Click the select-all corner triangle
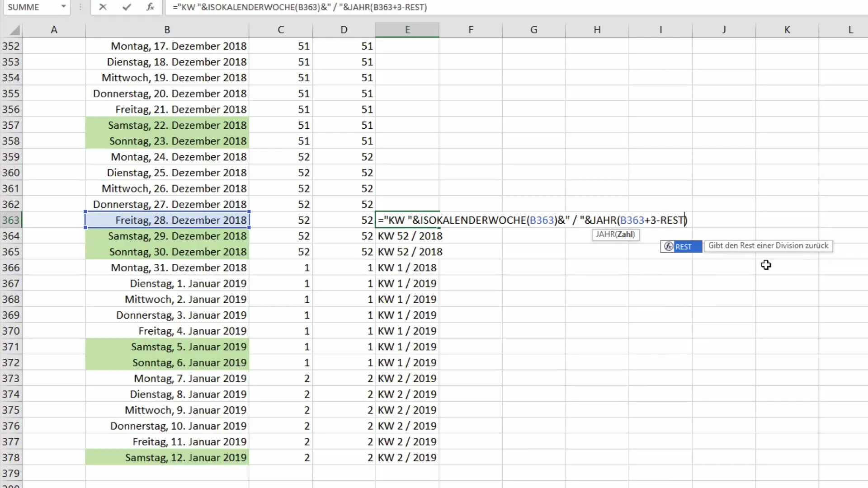The image size is (868, 488). [x=14, y=30]
